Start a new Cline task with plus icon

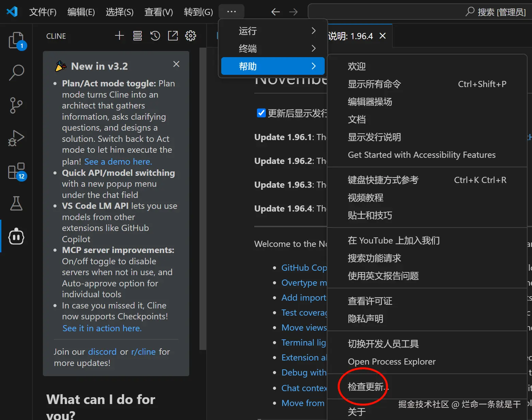[119, 36]
